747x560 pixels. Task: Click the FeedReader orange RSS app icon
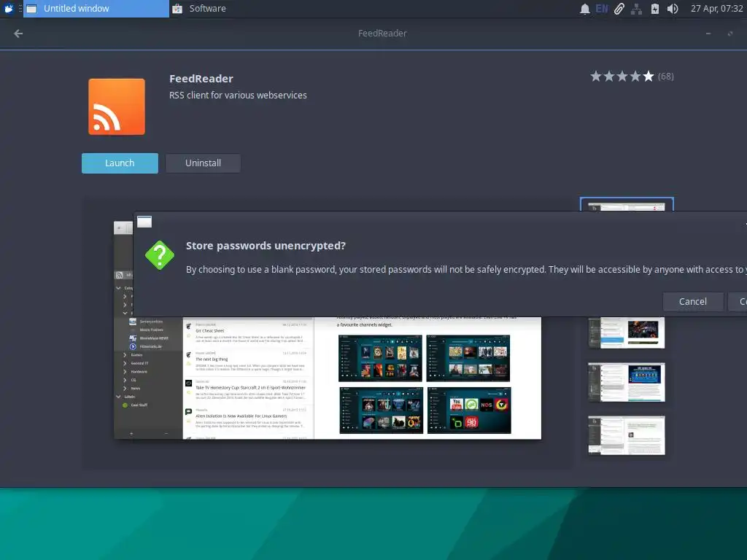pos(117,106)
